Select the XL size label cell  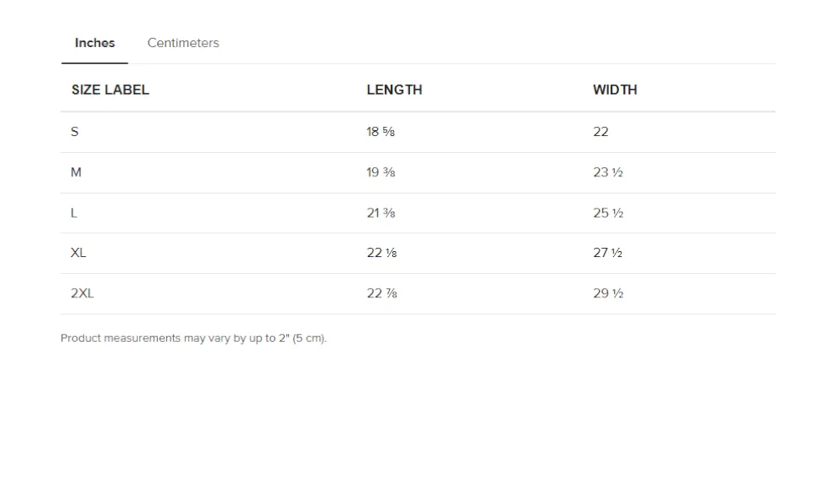point(78,253)
